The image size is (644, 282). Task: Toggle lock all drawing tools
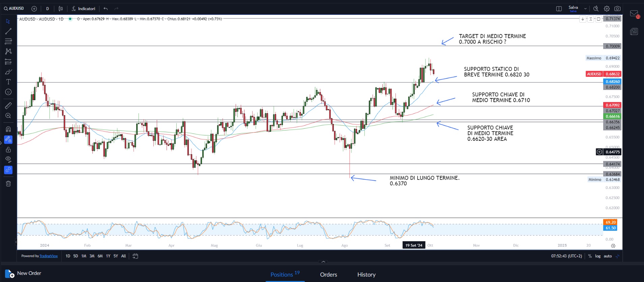8,150
